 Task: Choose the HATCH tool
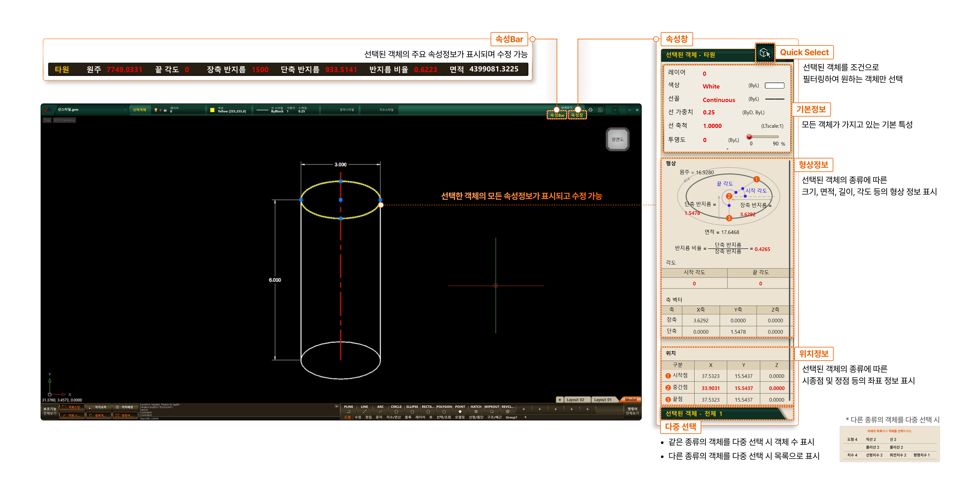(476, 409)
